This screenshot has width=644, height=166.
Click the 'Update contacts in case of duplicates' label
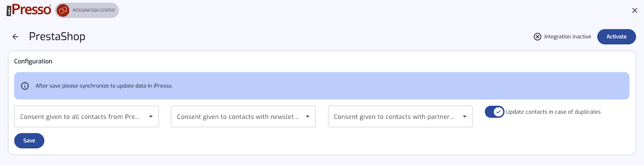click(553, 112)
